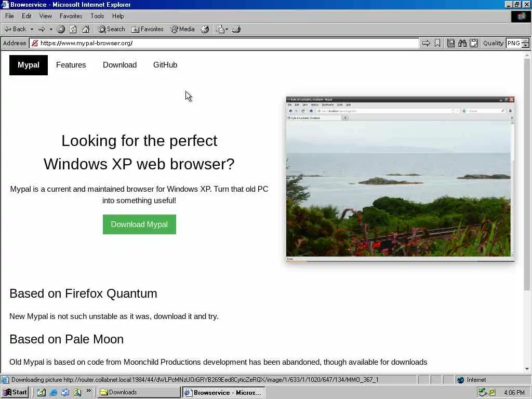Click the magnifier Quick Launch icon

point(77,392)
